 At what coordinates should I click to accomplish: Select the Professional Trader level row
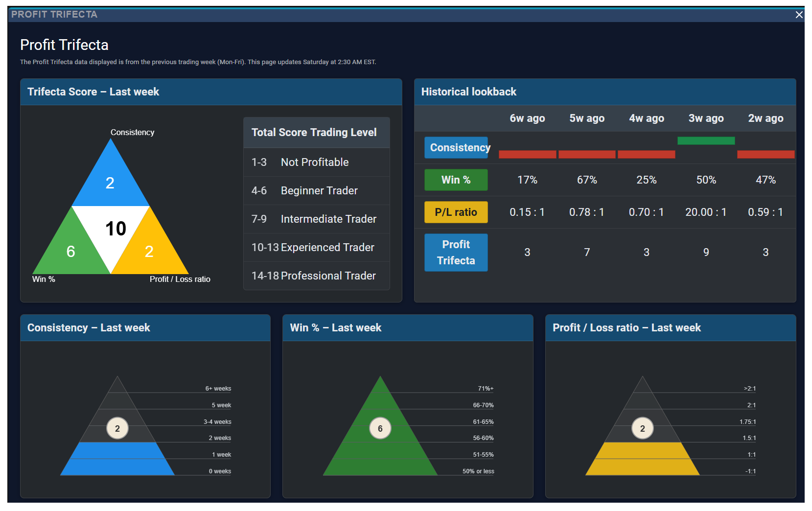[317, 276]
